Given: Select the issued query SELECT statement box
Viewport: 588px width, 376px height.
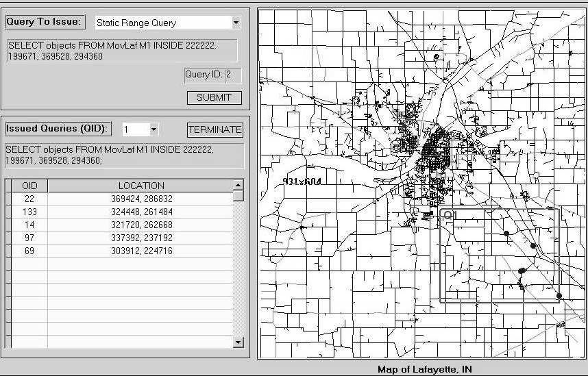Looking at the screenshot, I should (124, 155).
